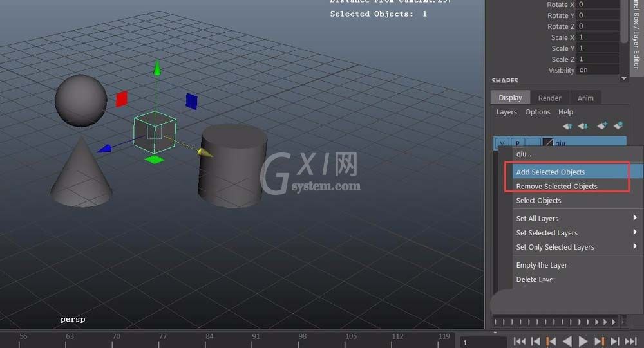644x348 pixels.
Task: Move the selected layer down
Action: pyautogui.click(x=583, y=126)
